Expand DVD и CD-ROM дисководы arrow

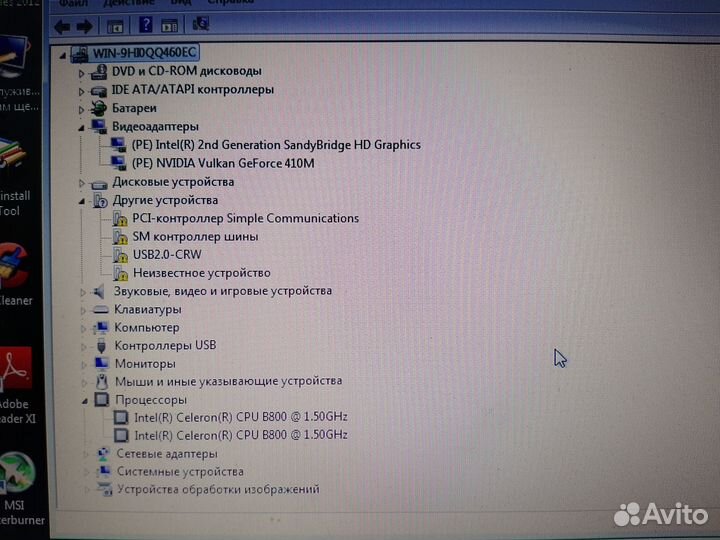click(81, 73)
